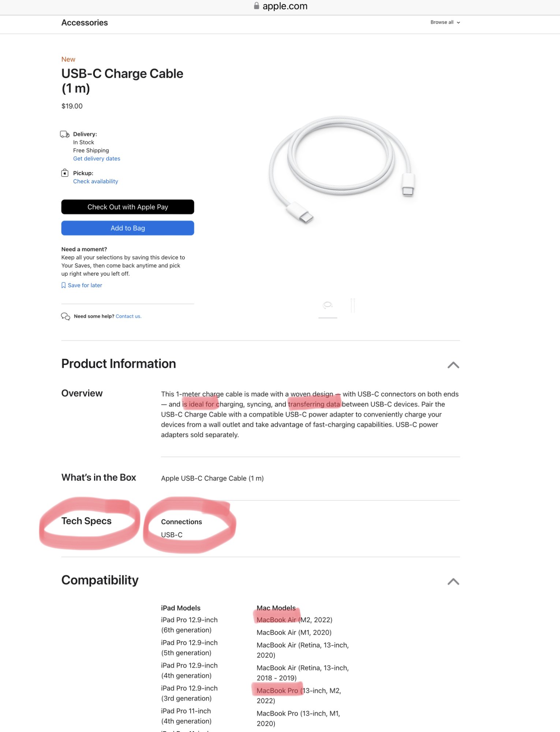This screenshot has width=560, height=732.
Task: Open Get delivery dates link
Action: click(x=97, y=158)
